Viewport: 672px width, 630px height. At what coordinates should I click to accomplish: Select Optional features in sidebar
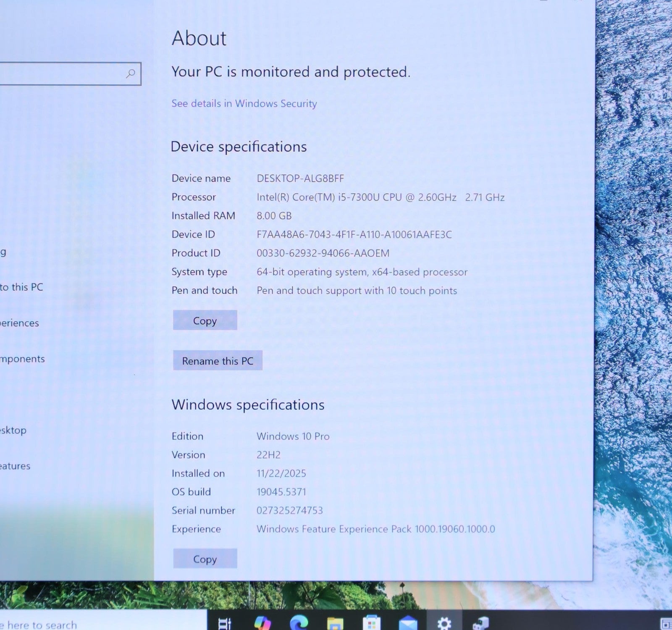click(x=15, y=466)
